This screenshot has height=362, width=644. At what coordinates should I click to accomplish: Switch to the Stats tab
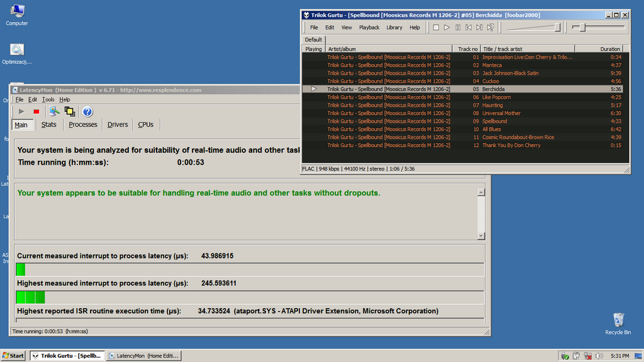tap(48, 125)
